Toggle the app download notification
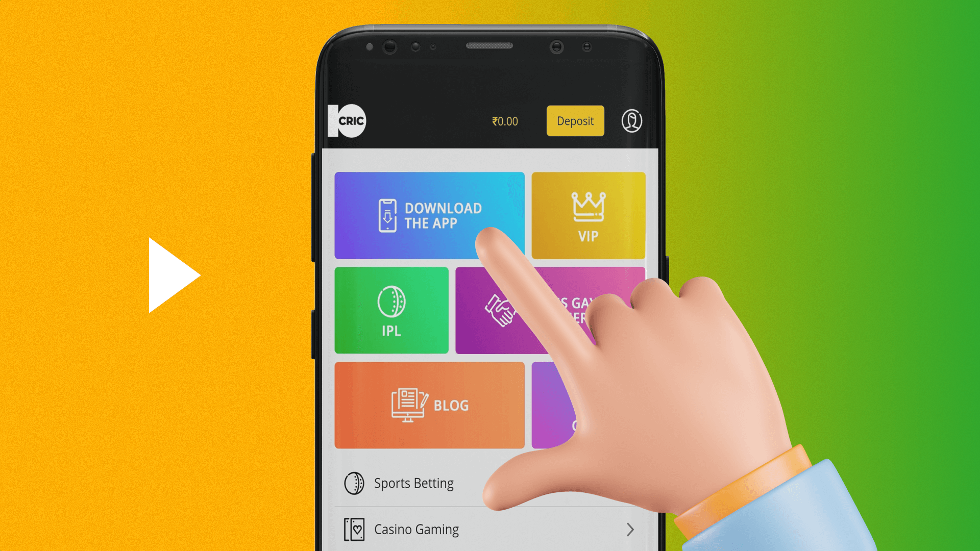The image size is (980, 551). tap(429, 215)
